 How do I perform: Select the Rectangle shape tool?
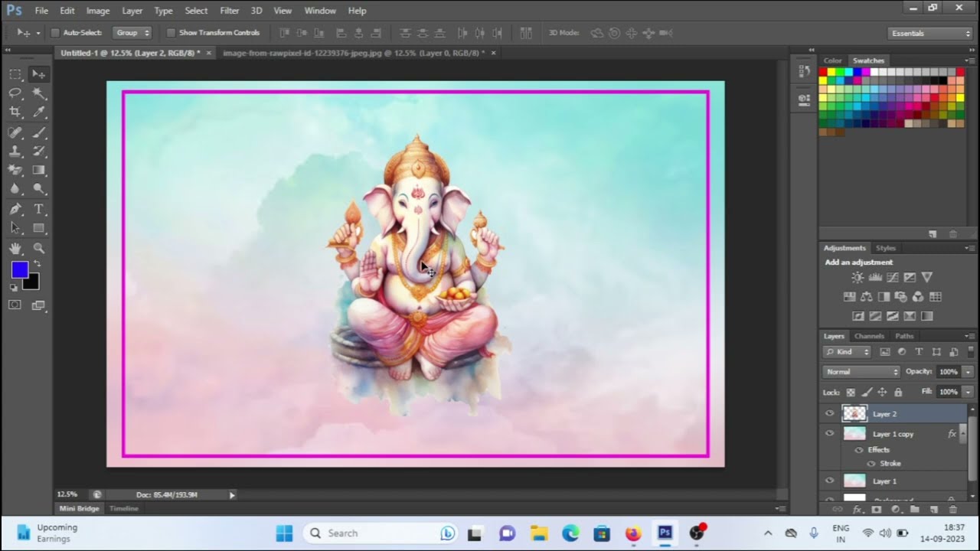point(38,228)
